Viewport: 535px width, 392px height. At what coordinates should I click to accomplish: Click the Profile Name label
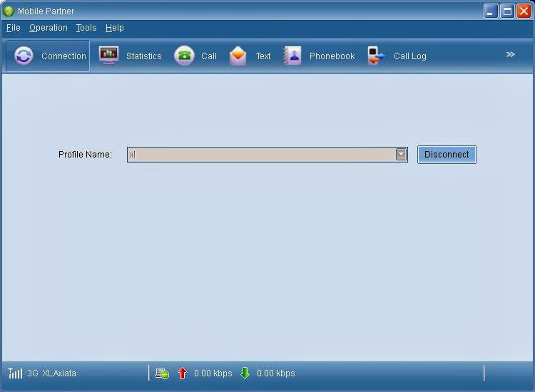pyautogui.click(x=85, y=155)
